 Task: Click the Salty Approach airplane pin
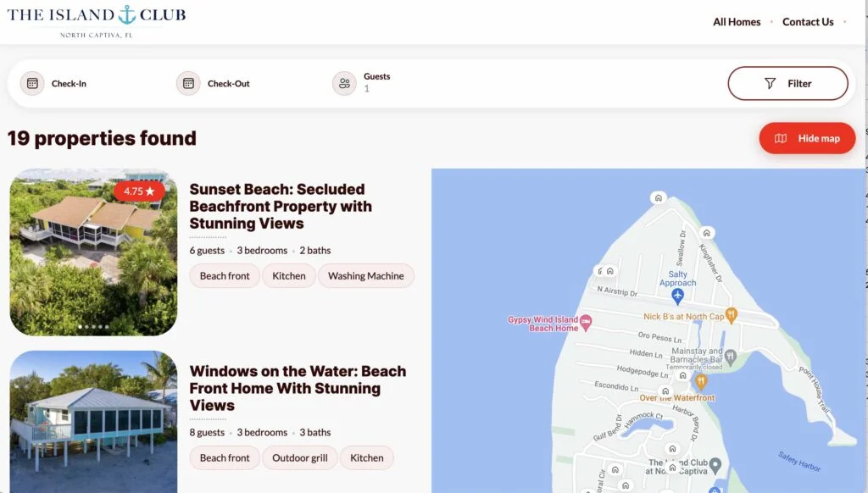click(x=677, y=296)
